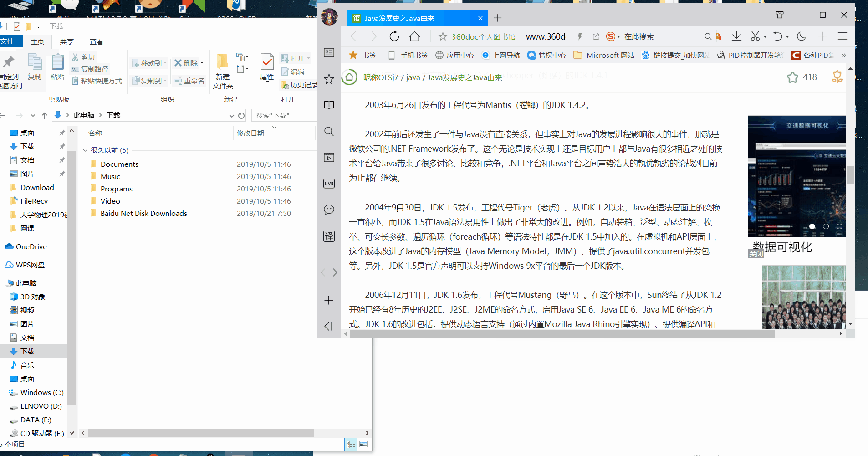Open the sidebar LIVE icon

[329, 184]
